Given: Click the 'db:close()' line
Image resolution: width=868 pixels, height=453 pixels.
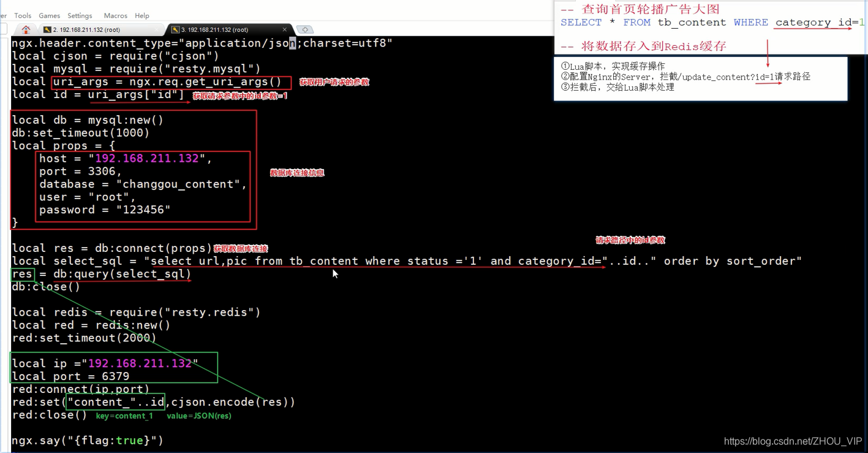Looking at the screenshot, I should [x=46, y=287].
